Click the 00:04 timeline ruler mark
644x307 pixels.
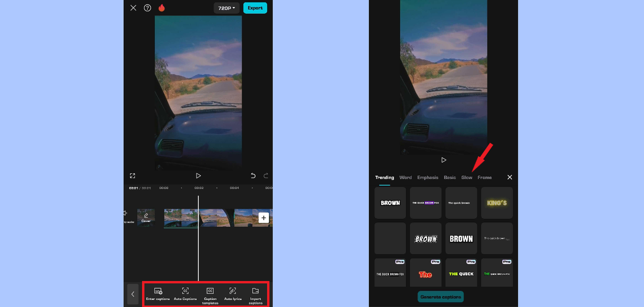234,188
